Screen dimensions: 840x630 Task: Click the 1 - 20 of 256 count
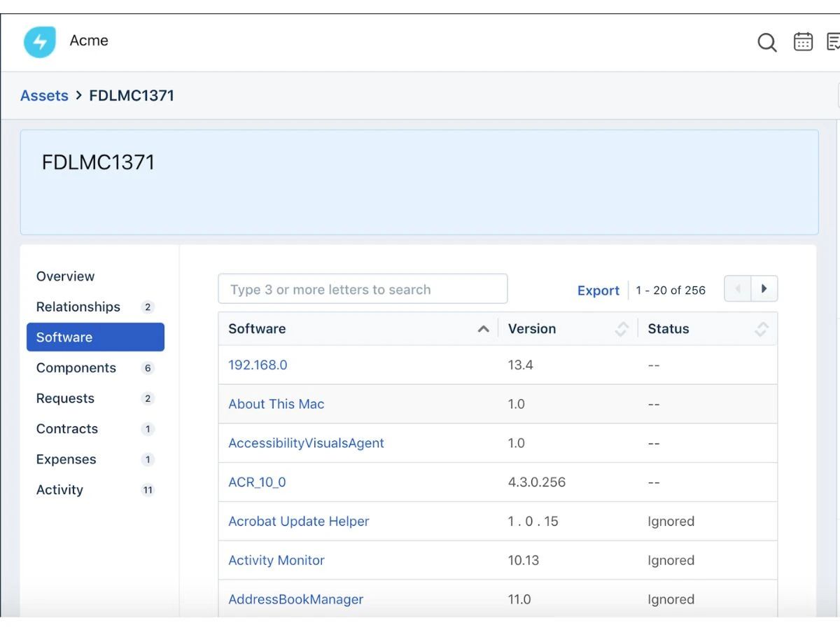(671, 290)
